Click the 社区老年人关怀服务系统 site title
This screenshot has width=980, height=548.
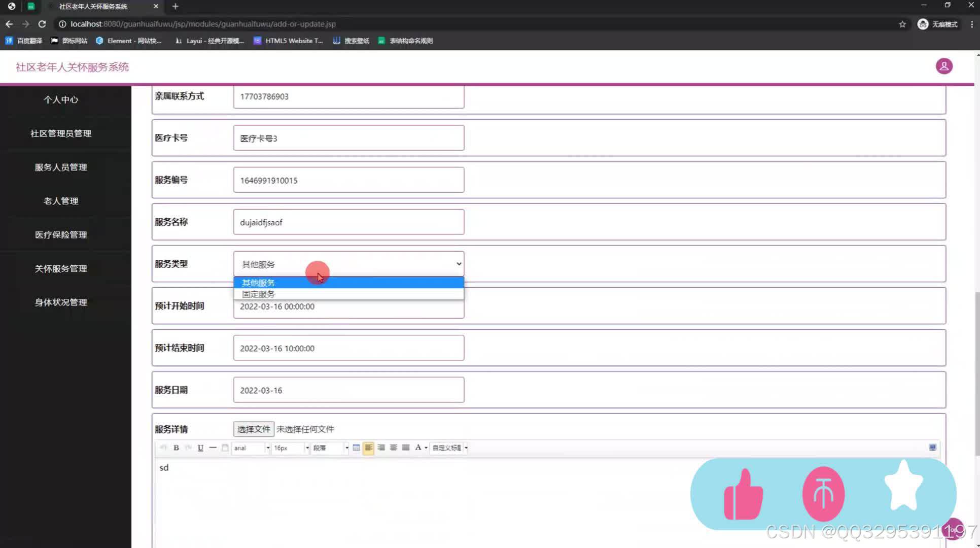tap(72, 67)
